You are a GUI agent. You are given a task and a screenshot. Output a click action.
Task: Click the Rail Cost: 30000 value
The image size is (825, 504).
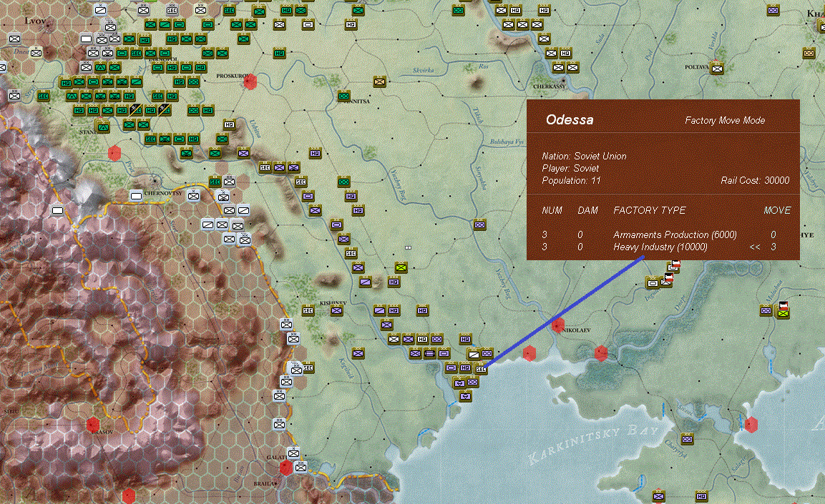click(754, 180)
